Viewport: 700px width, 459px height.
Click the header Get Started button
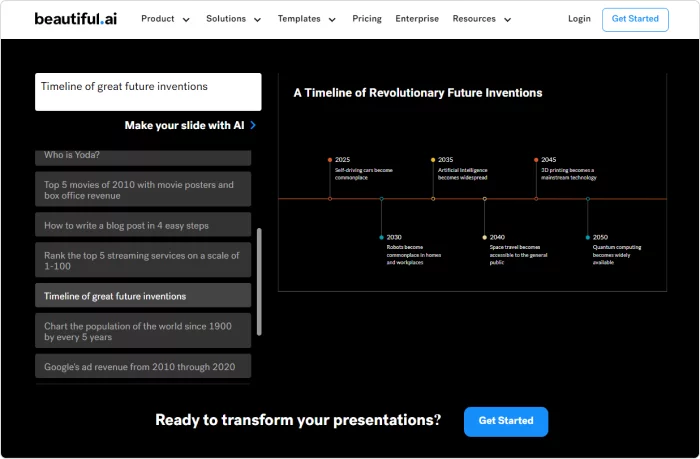[635, 20]
